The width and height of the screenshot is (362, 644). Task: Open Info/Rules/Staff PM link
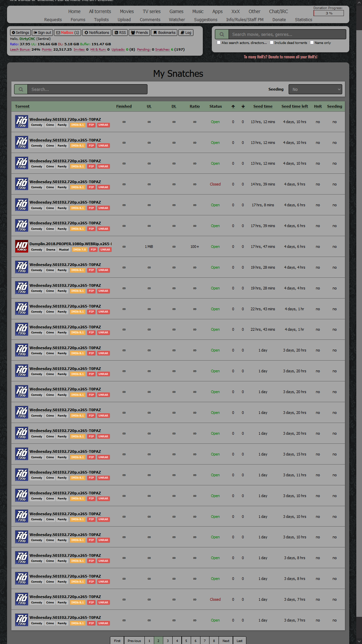(245, 20)
